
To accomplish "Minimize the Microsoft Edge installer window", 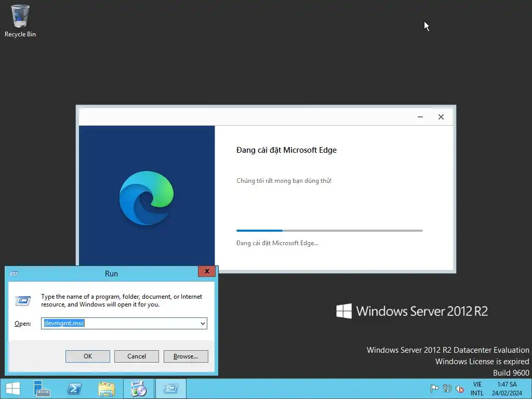I will click(x=420, y=117).
